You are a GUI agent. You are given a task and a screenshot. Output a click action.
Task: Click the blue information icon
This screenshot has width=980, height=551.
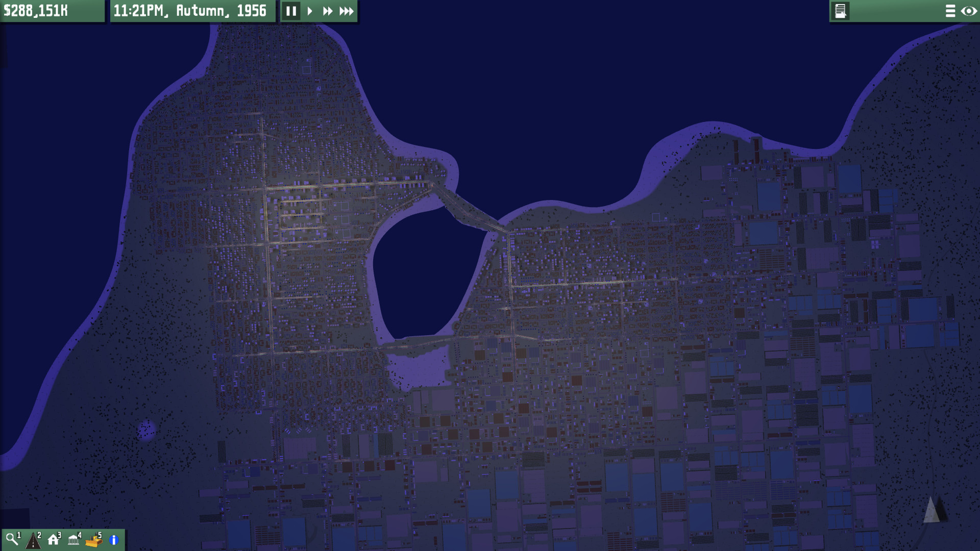click(114, 540)
